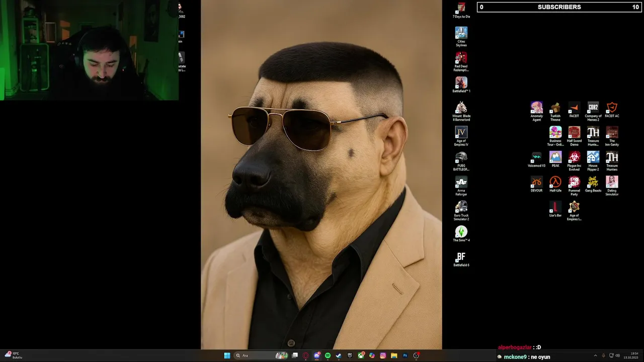Select The Inn-Sanity desktop icon
Screen dimensions: 644x362
(612, 136)
